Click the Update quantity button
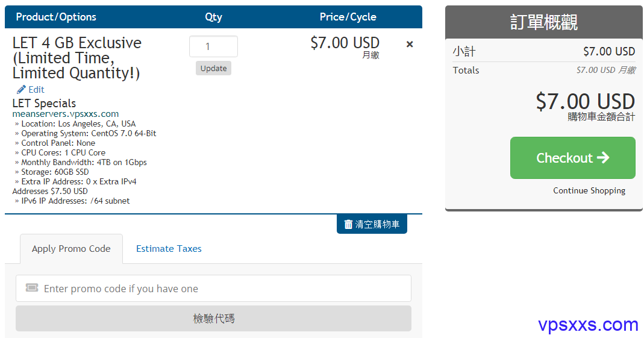The width and height of the screenshot is (644, 338). click(x=214, y=68)
